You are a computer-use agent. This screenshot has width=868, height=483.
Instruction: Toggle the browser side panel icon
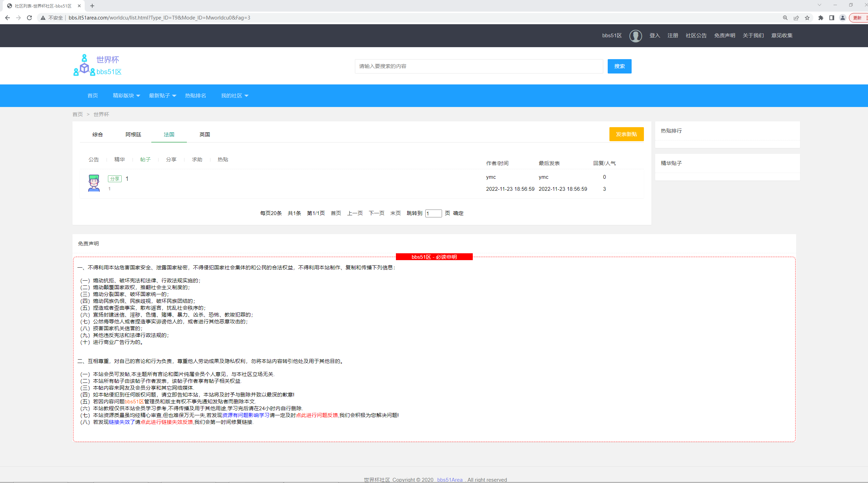tap(832, 18)
